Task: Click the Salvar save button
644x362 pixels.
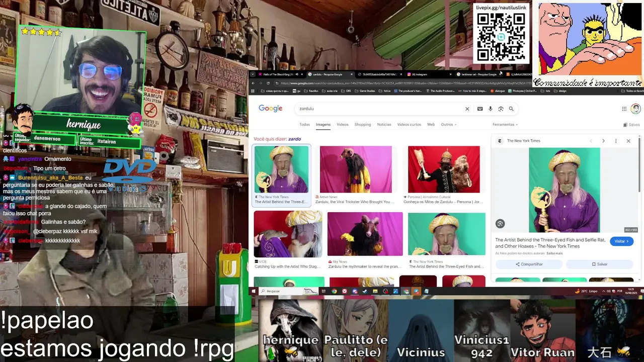Action: pyautogui.click(x=600, y=264)
